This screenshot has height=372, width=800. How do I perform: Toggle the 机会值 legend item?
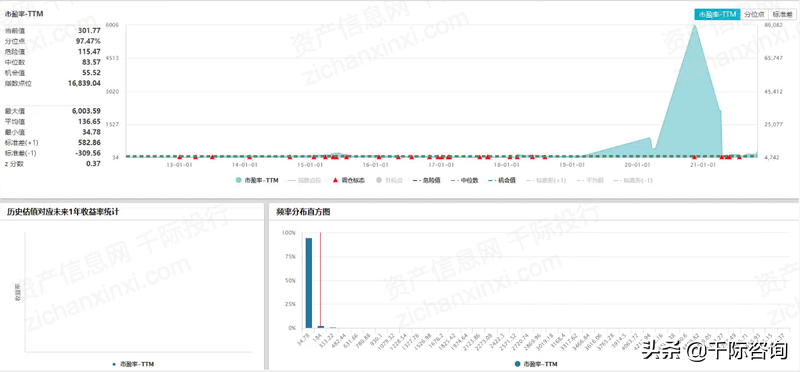[x=503, y=181]
